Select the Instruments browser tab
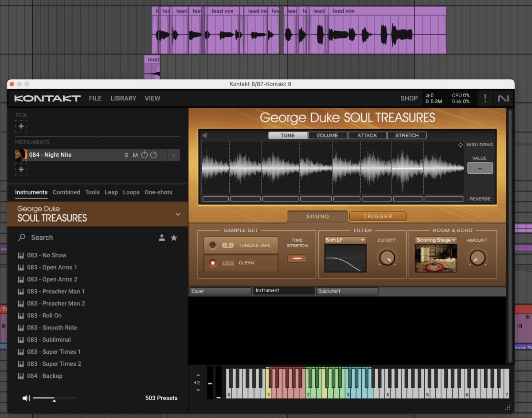The image size is (532, 418). [31, 192]
